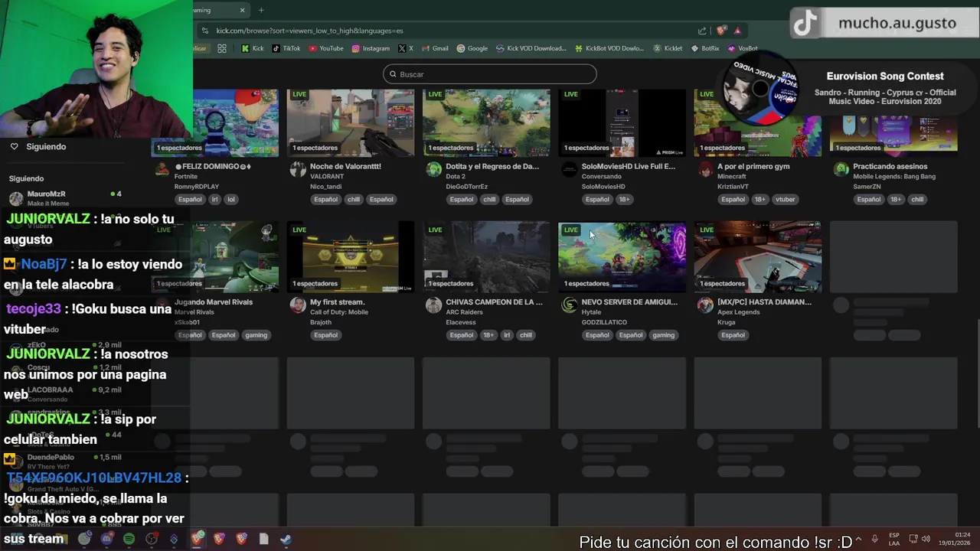Screen dimensions: 980x551
Task: Open the Siguiendo sidebar item with heart
Action: 38,146
